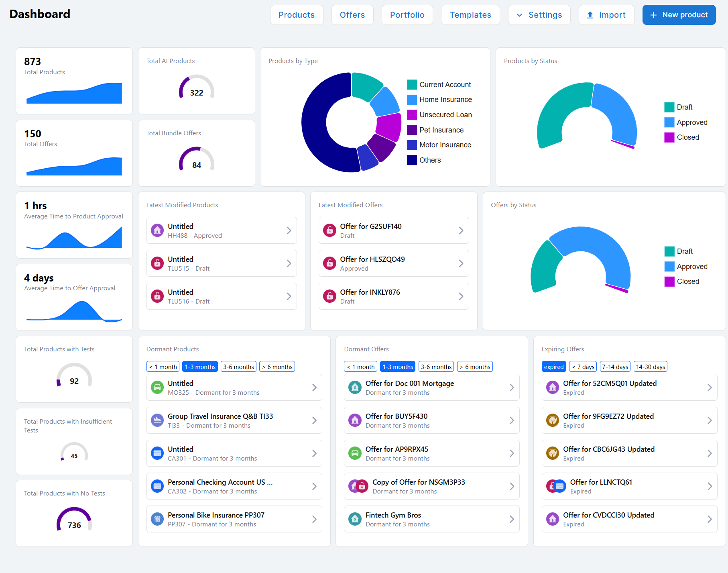Open the Settings dropdown
728x573 pixels.
pyautogui.click(x=539, y=15)
